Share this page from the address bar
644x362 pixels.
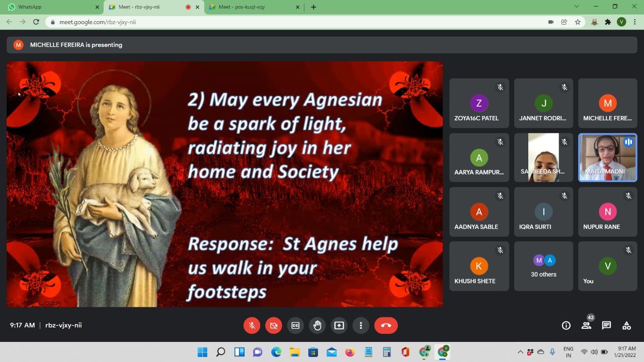pos(565,22)
